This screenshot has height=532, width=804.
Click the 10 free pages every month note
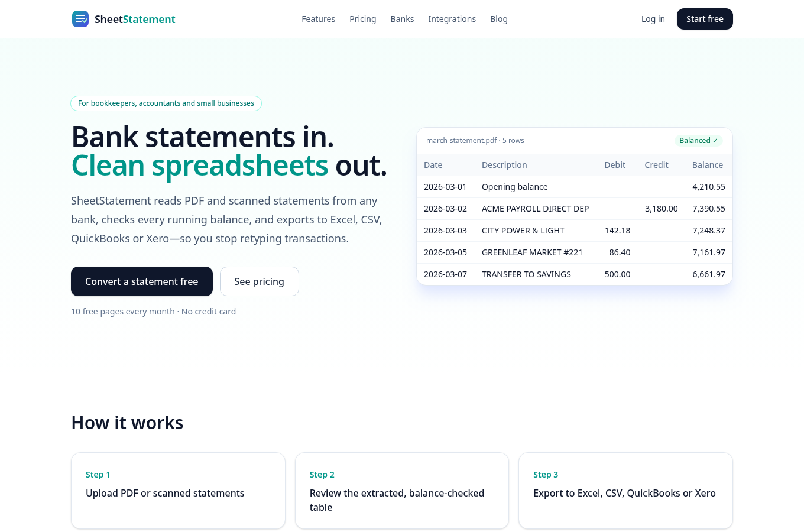click(x=153, y=312)
